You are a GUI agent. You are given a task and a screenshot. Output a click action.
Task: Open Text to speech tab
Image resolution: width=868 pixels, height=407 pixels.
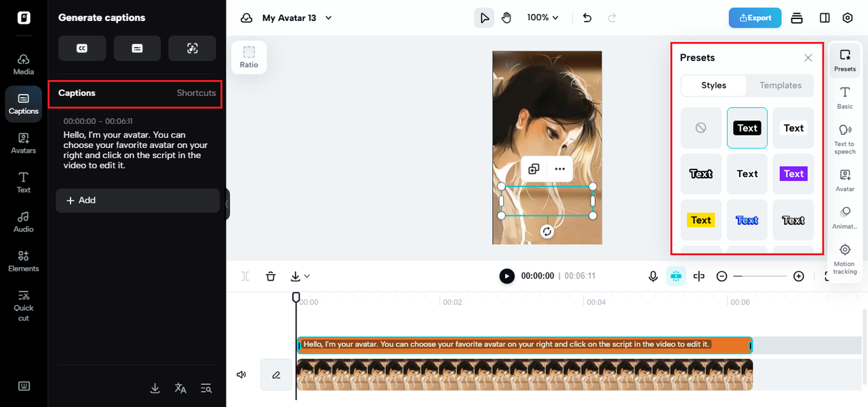pos(845,138)
